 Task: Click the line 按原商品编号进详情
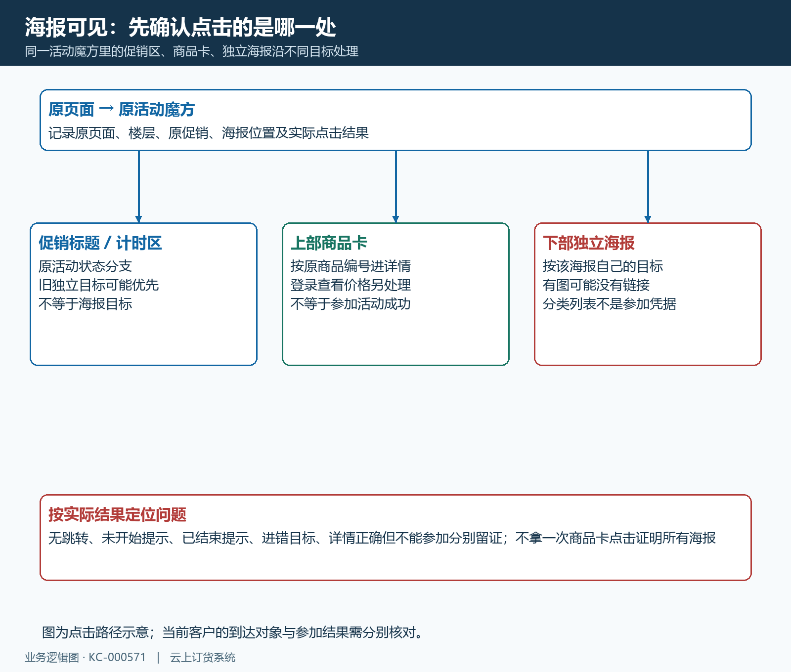click(x=351, y=266)
